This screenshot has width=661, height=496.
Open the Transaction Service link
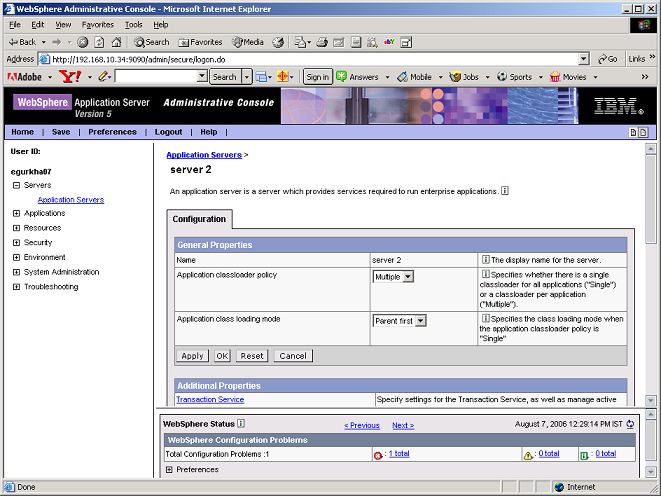(210, 399)
